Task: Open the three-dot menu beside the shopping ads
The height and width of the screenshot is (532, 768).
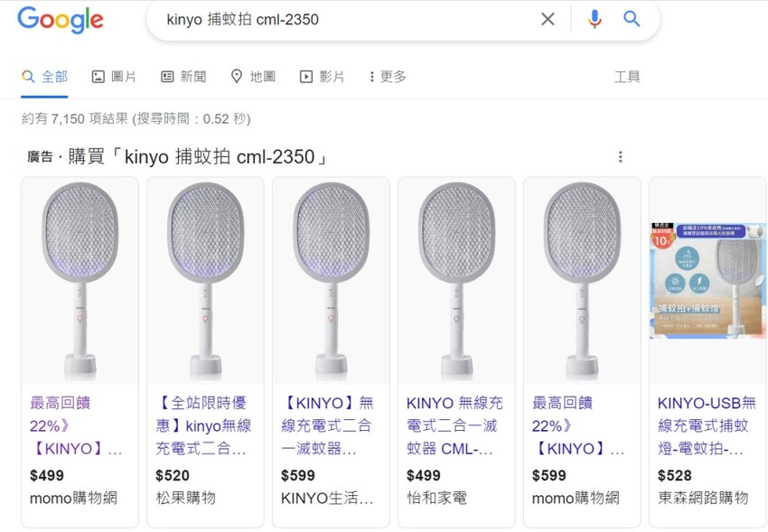Action: tap(621, 155)
